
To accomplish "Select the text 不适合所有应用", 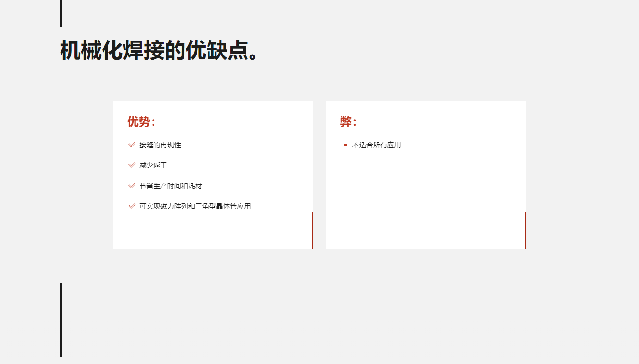I will click(376, 145).
